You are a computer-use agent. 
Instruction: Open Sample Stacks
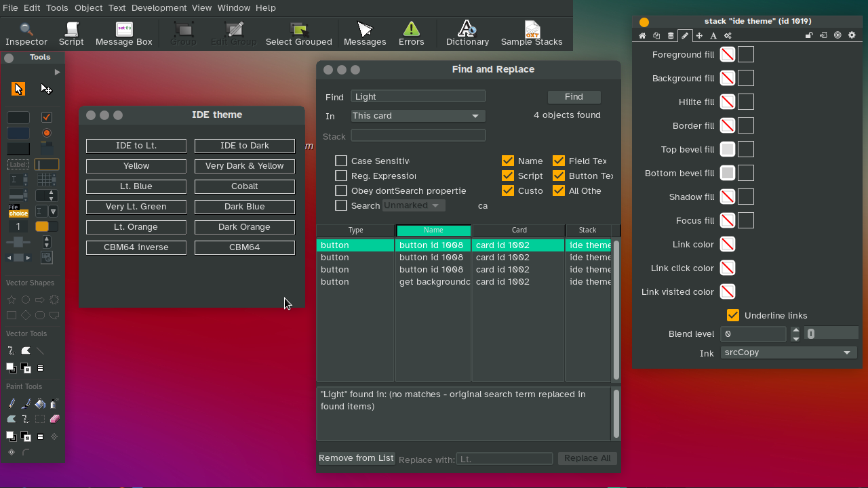coord(532,34)
